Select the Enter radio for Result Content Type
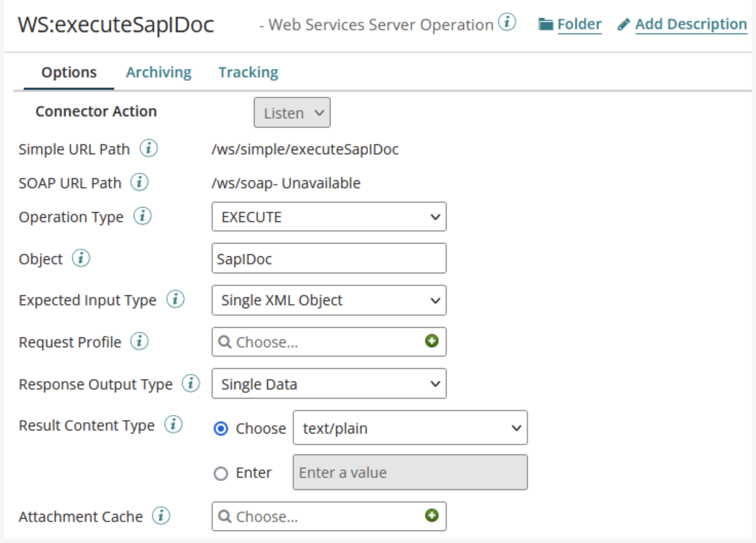The height and width of the screenshot is (543, 756). click(x=221, y=473)
